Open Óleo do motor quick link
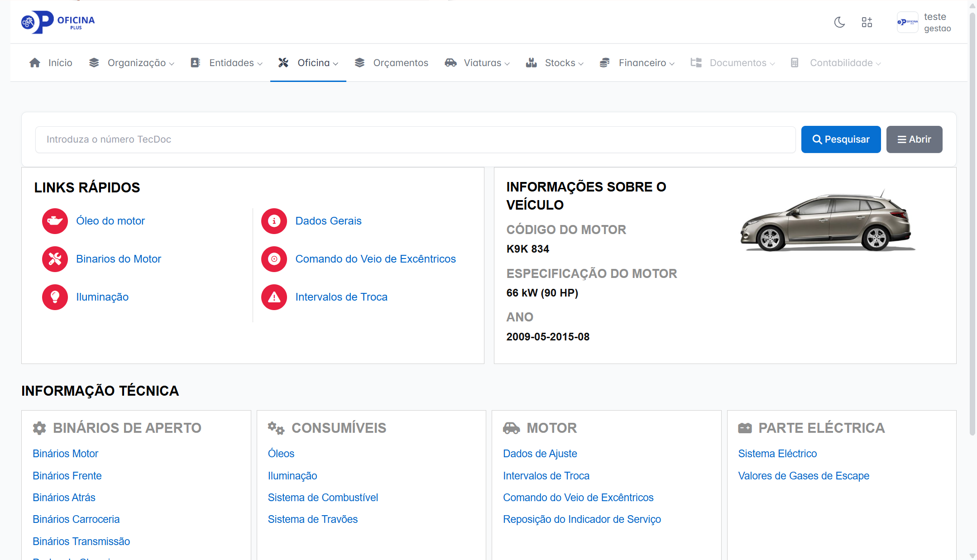This screenshot has height=560, width=977. pyautogui.click(x=110, y=221)
